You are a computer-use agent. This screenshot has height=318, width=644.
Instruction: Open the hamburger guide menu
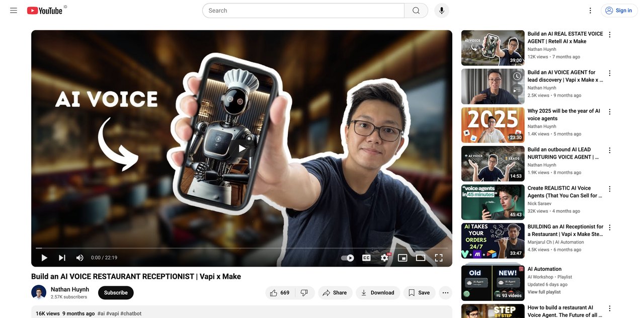(x=14, y=11)
